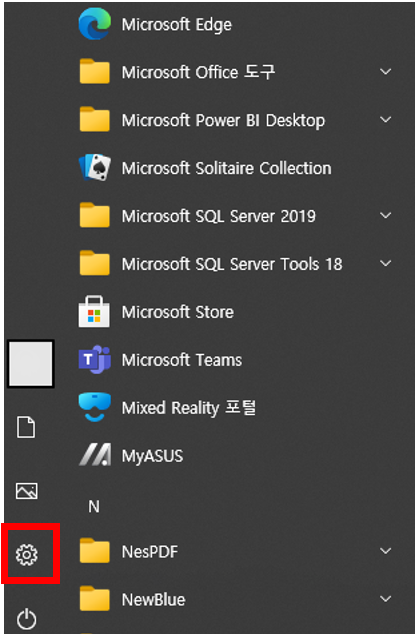The height and width of the screenshot is (641, 418).
Task: Expand Microsoft Office 도구 with its chevron
Action: [385, 72]
